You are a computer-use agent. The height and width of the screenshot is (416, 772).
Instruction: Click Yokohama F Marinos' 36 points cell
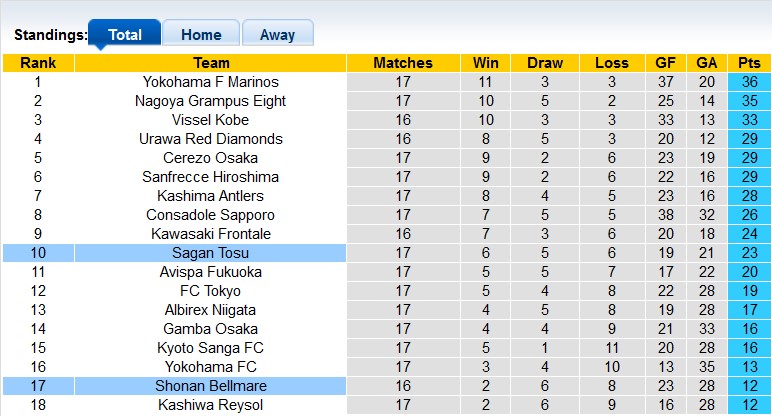point(750,82)
